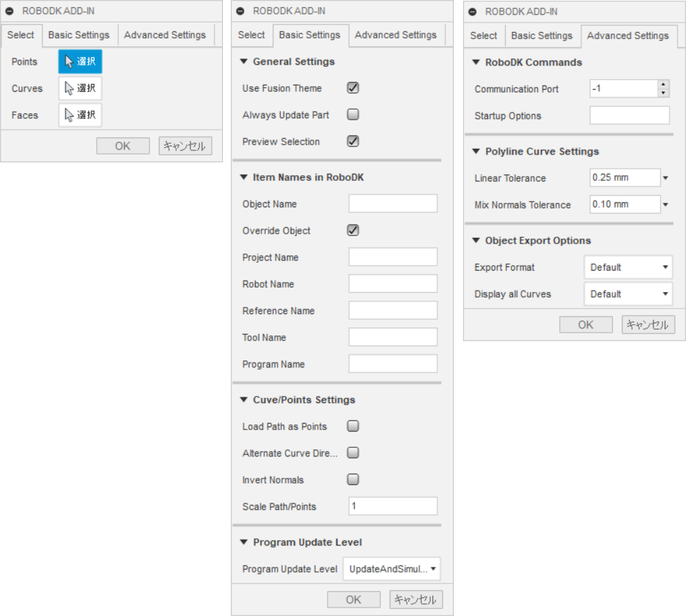Viewport: 686px width, 616px height.
Task: Collapse the General Settings section
Action: coord(244,62)
